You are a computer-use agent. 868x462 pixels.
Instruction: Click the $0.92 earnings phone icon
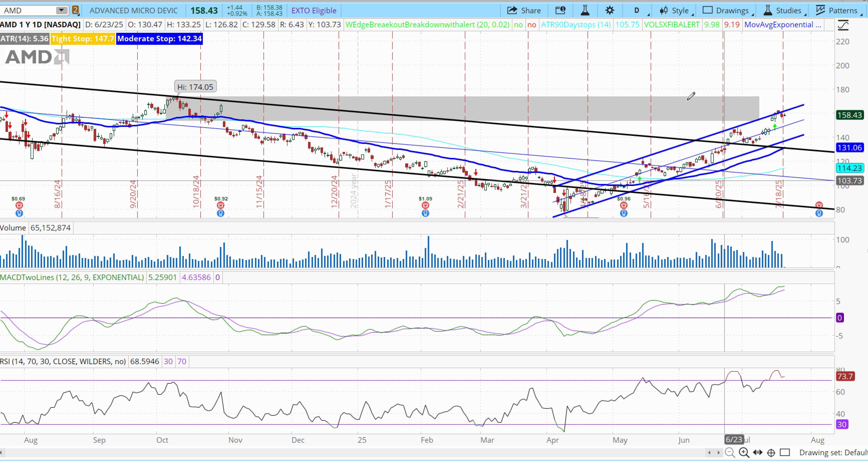tap(220, 205)
